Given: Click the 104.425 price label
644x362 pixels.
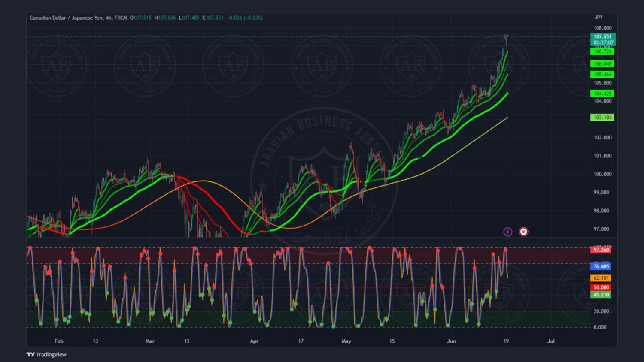Looking at the screenshot, I should click(602, 94).
